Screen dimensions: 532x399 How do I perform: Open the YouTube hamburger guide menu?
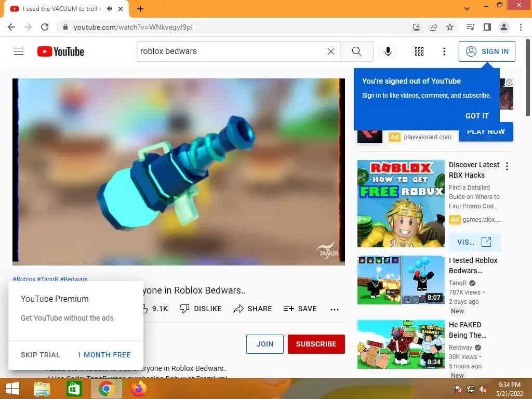[x=19, y=51]
